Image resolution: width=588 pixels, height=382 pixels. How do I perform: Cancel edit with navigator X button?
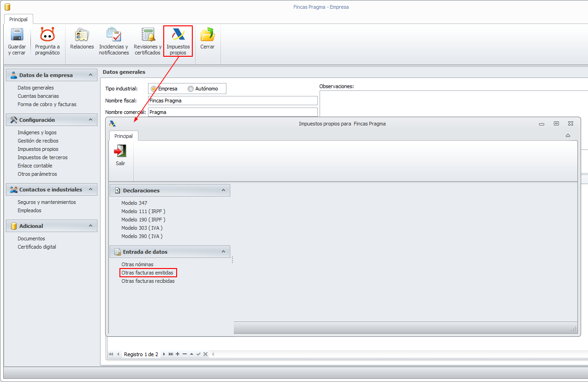pos(205,354)
